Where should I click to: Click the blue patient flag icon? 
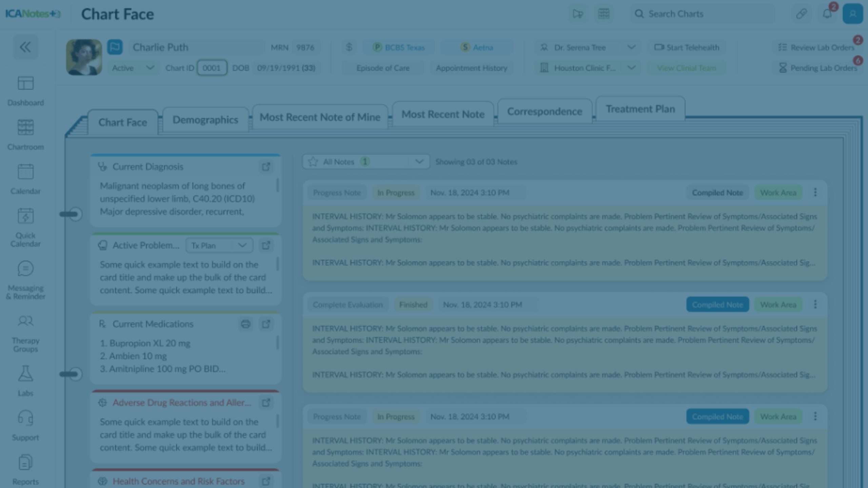[115, 47]
